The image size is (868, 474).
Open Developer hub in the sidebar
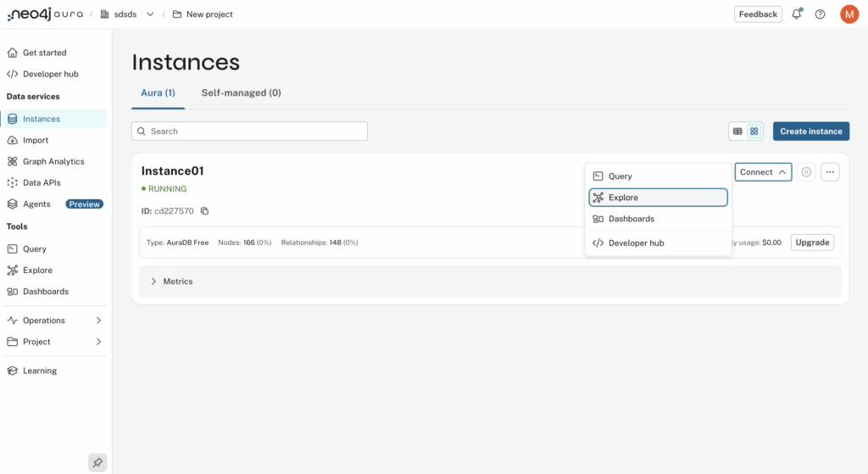coord(53,74)
